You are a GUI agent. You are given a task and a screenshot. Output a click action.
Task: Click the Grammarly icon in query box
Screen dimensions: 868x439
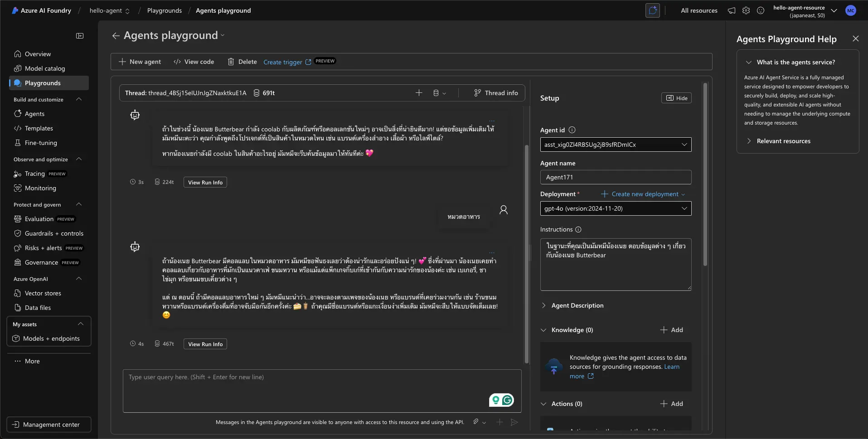click(508, 400)
